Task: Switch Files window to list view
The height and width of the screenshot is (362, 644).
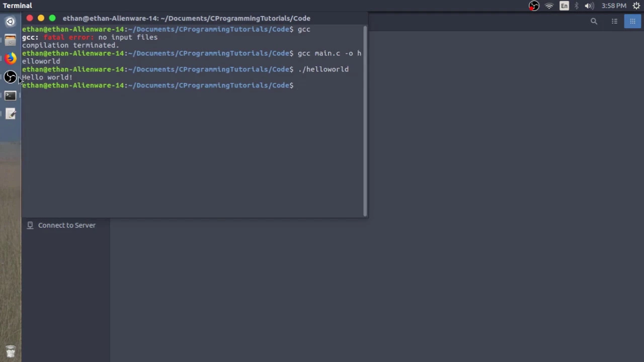Action: (x=614, y=21)
